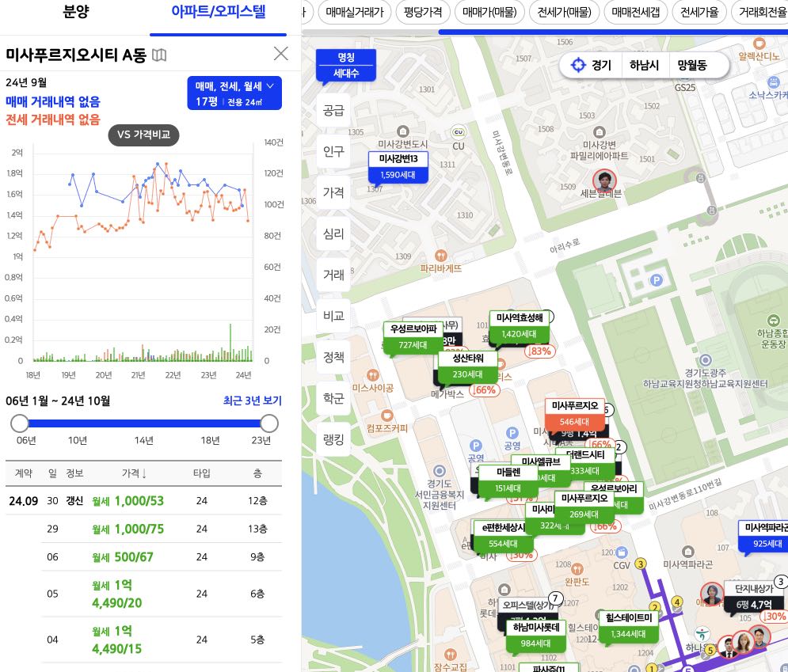Click the 완판도 restaurant icon
Viewport: 788px width, 672px height.
(577, 569)
